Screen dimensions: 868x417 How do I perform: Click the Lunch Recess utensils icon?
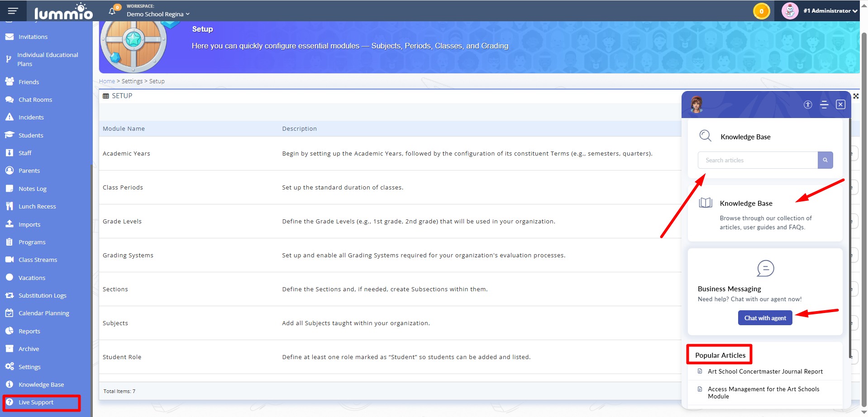pyautogui.click(x=10, y=206)
